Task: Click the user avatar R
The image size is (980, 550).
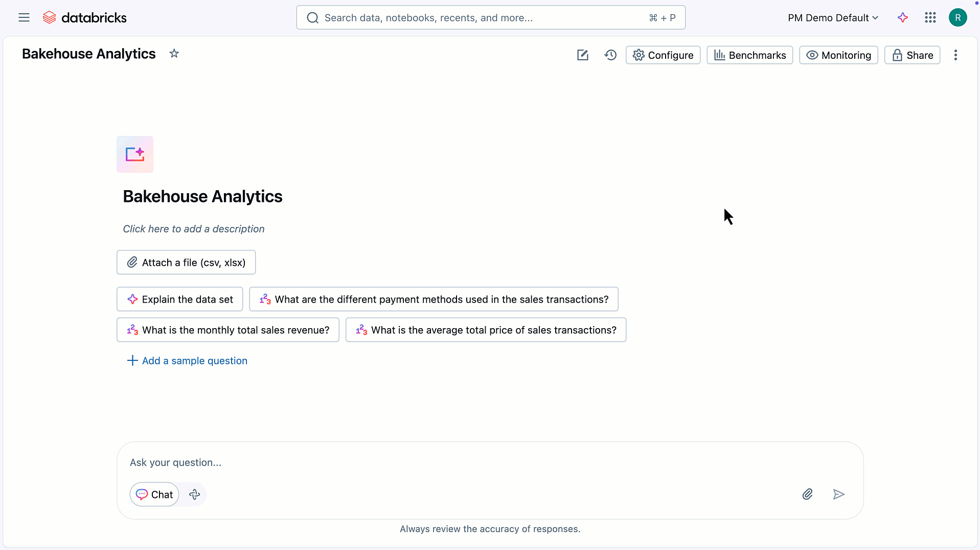Action: click(958, 18)
